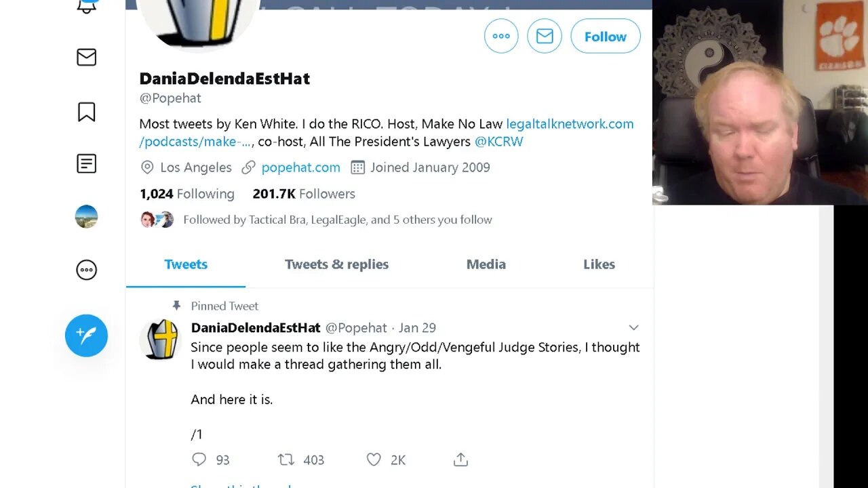Screen dimensions: 868x488
Task: Open the sidebar profile avatar
Action: pyautogui.click(x=86, y=217)
